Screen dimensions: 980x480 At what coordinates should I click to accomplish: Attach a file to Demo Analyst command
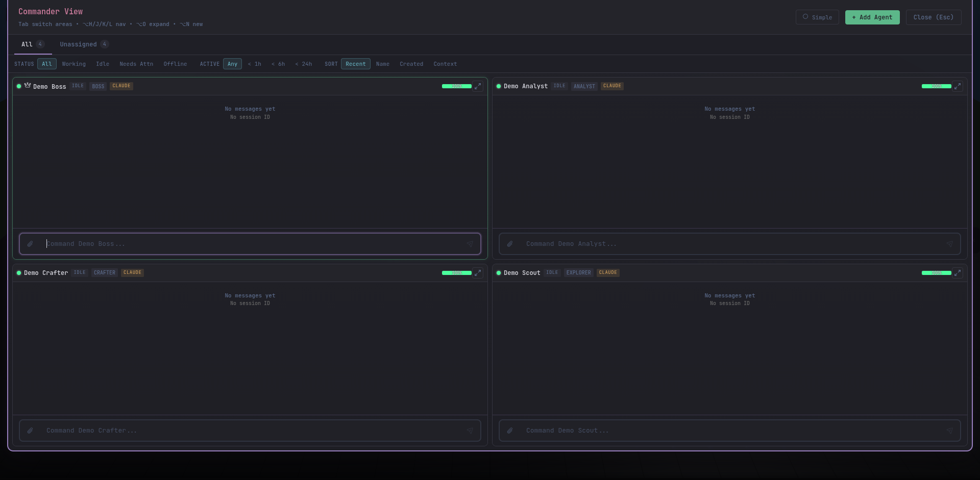[x=510, y=244]
